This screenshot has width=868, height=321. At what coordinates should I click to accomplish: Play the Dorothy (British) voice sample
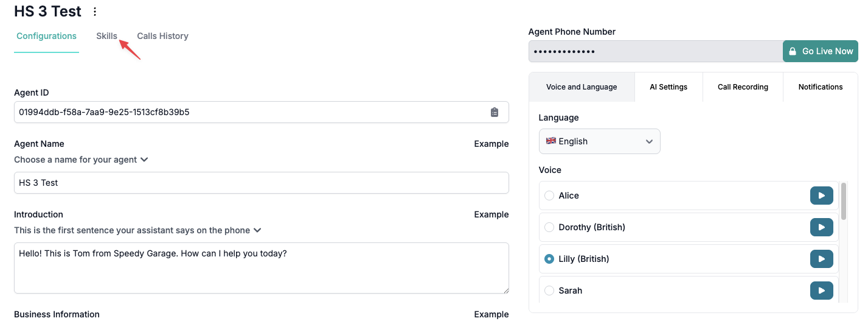click(821, 227)
